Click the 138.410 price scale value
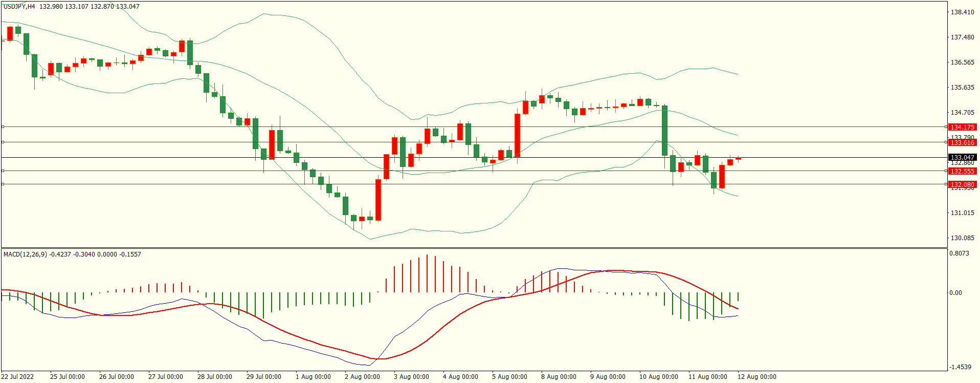 tap(962, 12)
